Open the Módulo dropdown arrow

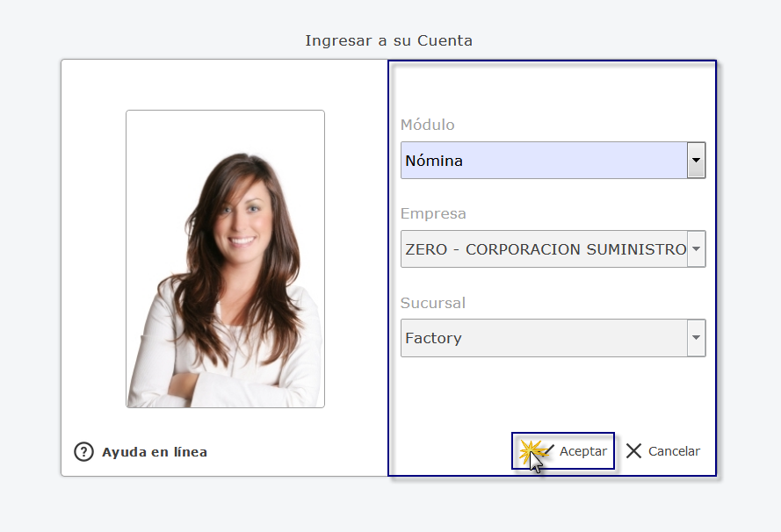tap(696, 161)
